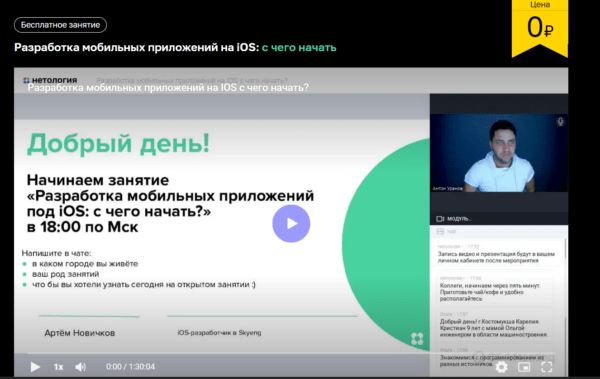Click the microphone icon on the webcam
The height and width of the screenshot is (379, 600).
tap(560, 122)
